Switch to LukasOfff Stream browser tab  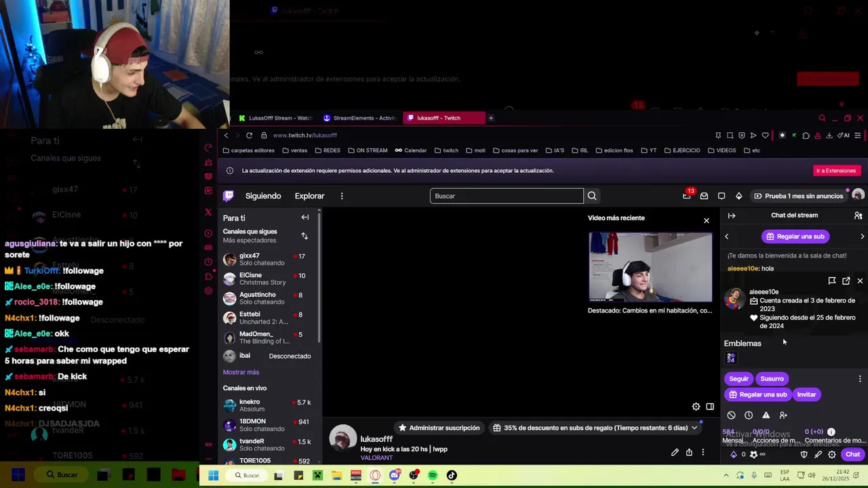276,118
